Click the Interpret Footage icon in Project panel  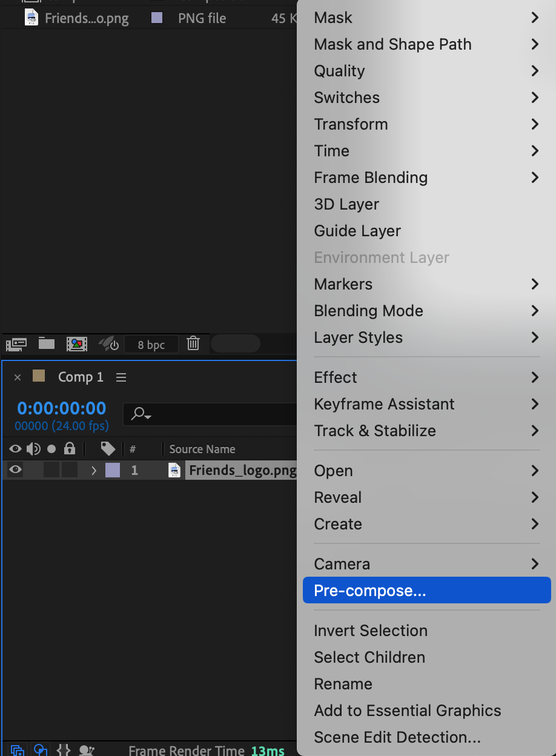click(16, 344)
